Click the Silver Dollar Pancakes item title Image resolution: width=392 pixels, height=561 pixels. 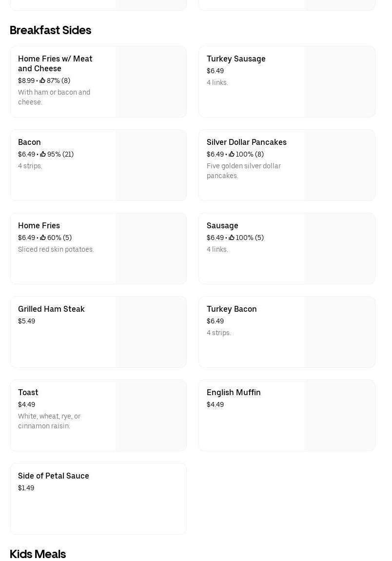coord(247,142)
